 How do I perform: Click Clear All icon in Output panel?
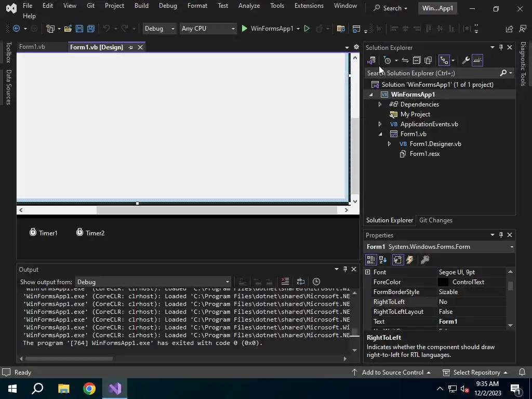[285, 282]
